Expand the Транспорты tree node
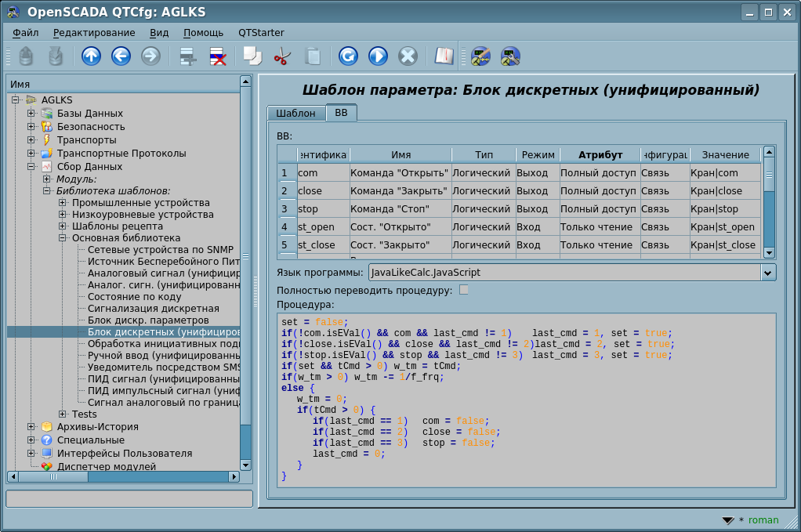Image resolution: width=801 pixels, height=532 pixels. (31, 139)
